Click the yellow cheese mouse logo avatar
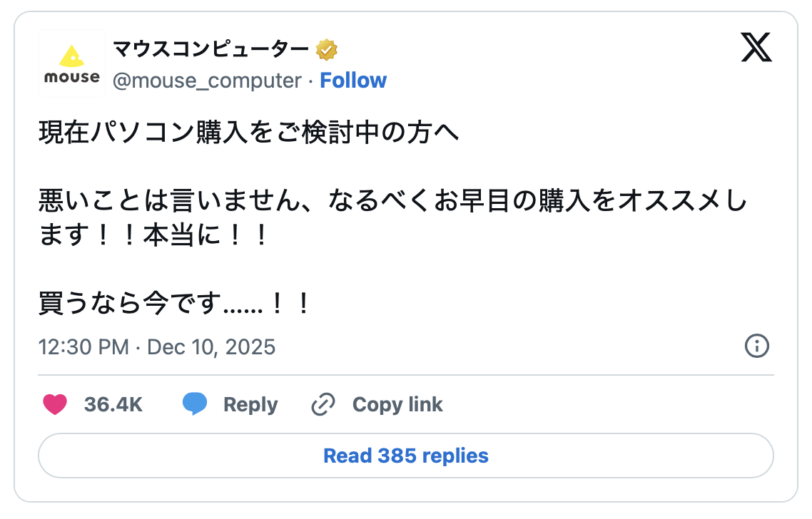This screenshot has width=812, height=519. [x=71, y=63]
